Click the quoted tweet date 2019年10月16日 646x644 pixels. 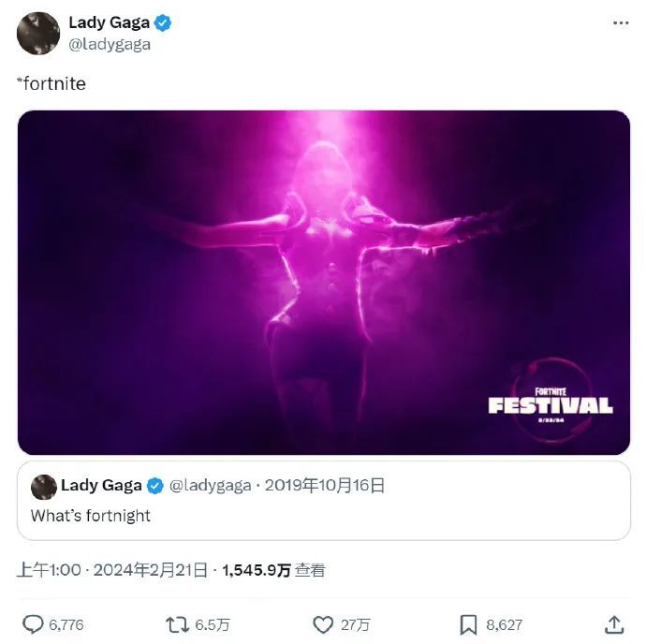(325, 485)
